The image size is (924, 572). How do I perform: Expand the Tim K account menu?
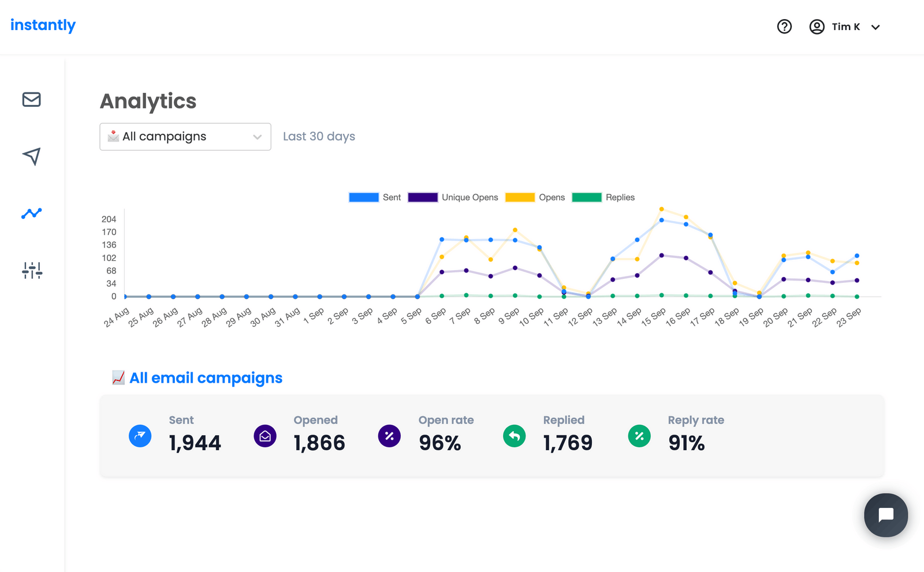[875, 27]
